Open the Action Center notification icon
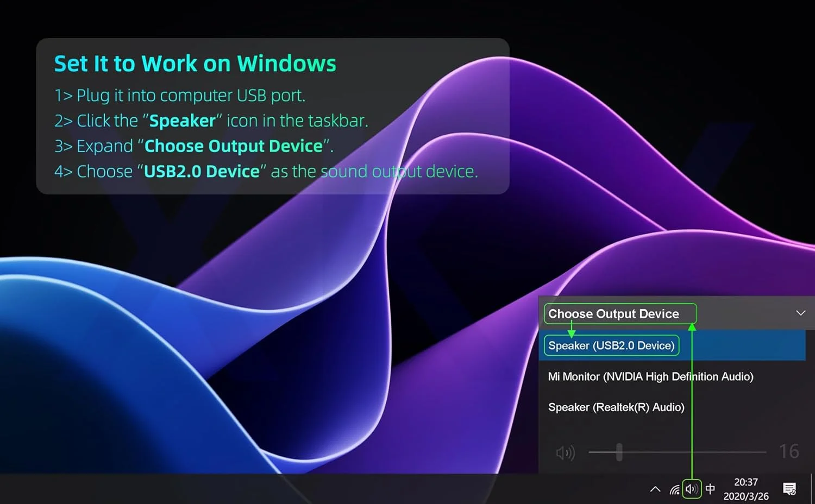 [789, 489]
